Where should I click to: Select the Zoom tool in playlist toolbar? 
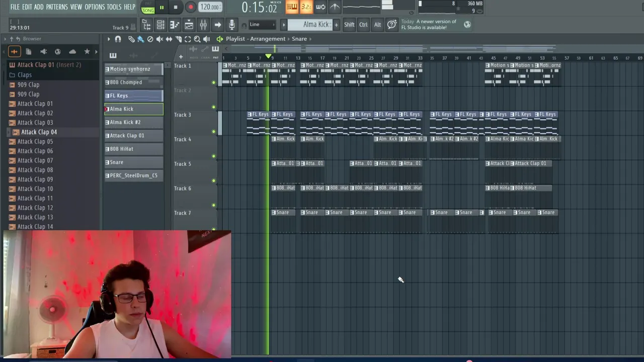click(x=197, y=39)
